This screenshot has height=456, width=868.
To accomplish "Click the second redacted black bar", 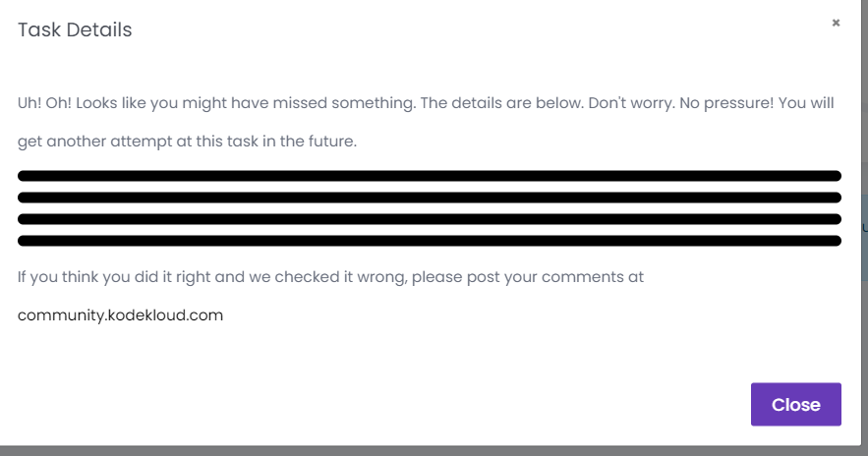I will 429,198.
